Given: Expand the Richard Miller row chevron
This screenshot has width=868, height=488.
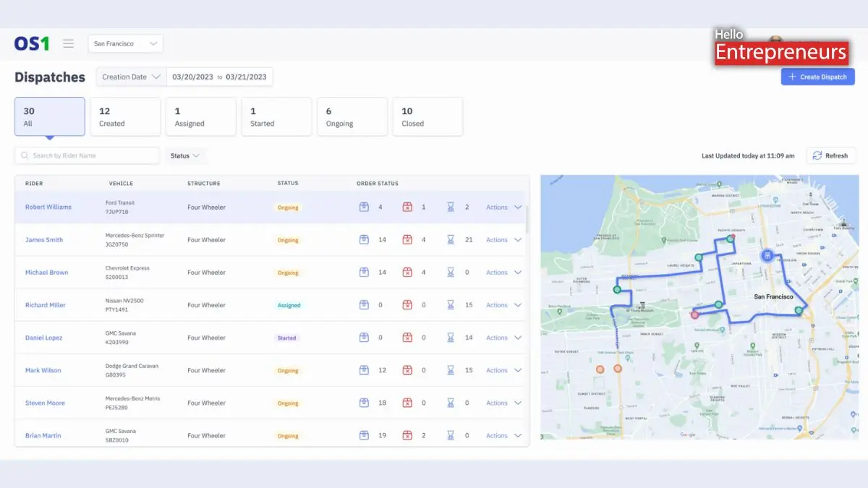Looking at the screenshot, I should pos(518,305).
